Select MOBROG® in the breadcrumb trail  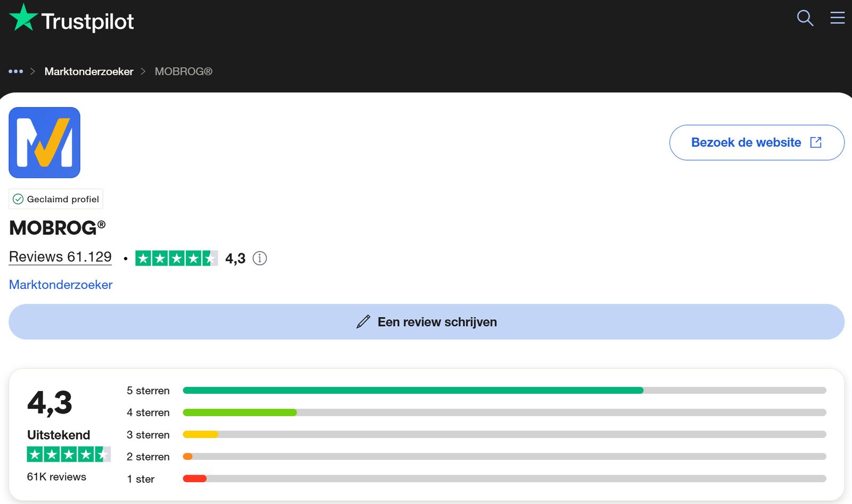click(183, 71)
